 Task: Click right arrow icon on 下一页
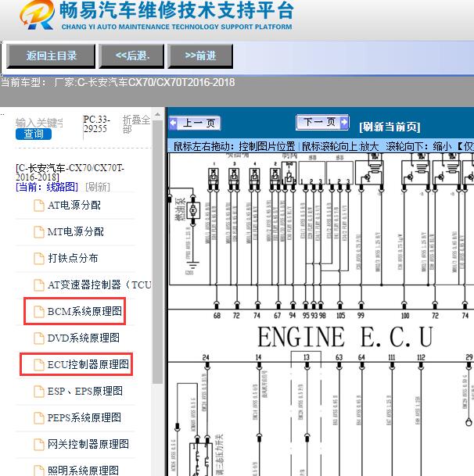click(344, 122)
